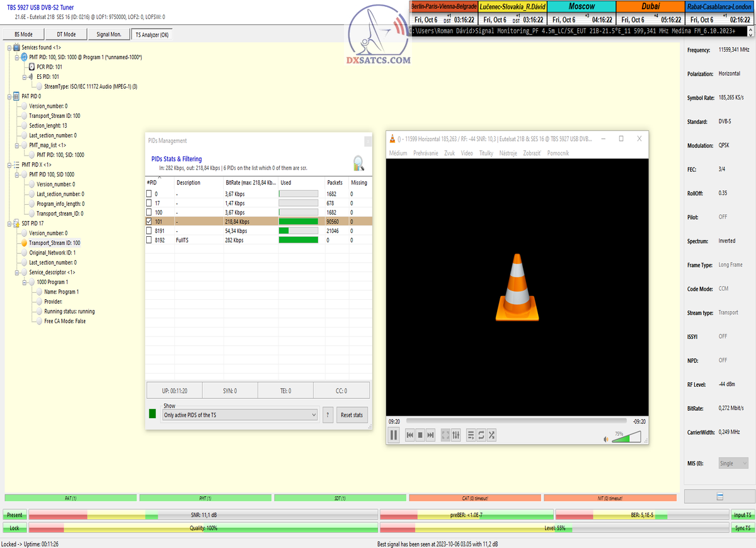Collapse the SDT PID 17 tree node
Screen dimensions: 756x548
point(9,223)
